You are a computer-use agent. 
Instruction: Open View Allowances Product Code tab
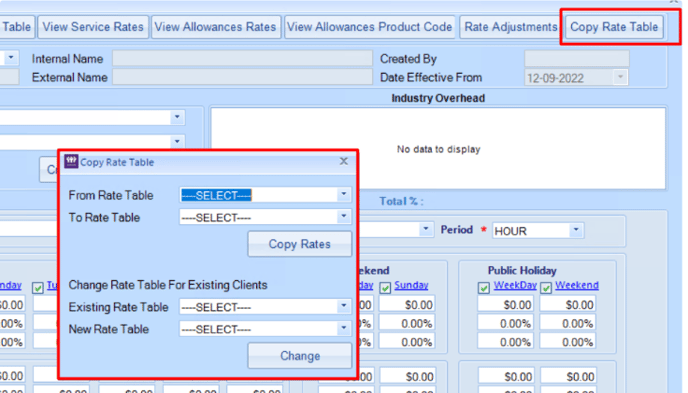(x=369, y=27)
